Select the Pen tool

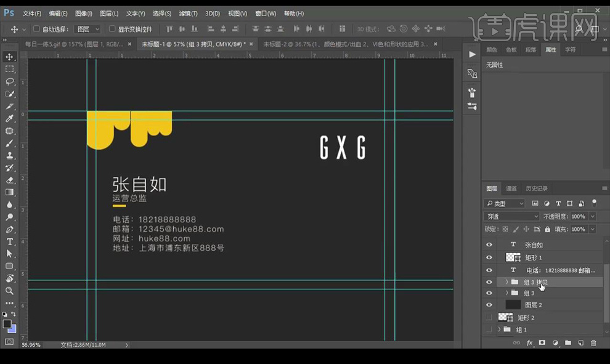9,230
